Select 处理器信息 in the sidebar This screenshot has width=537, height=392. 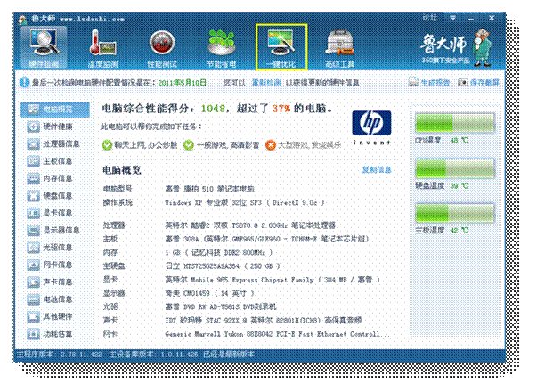tap(53, 144)
